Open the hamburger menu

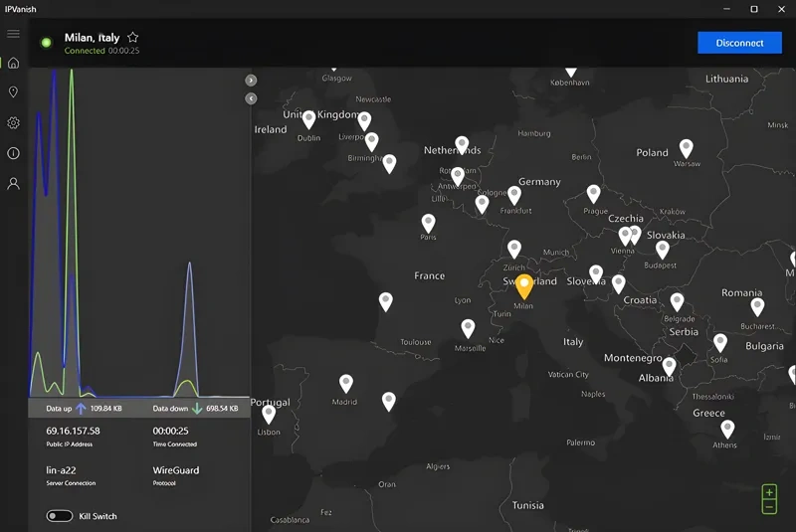(13, 34)
